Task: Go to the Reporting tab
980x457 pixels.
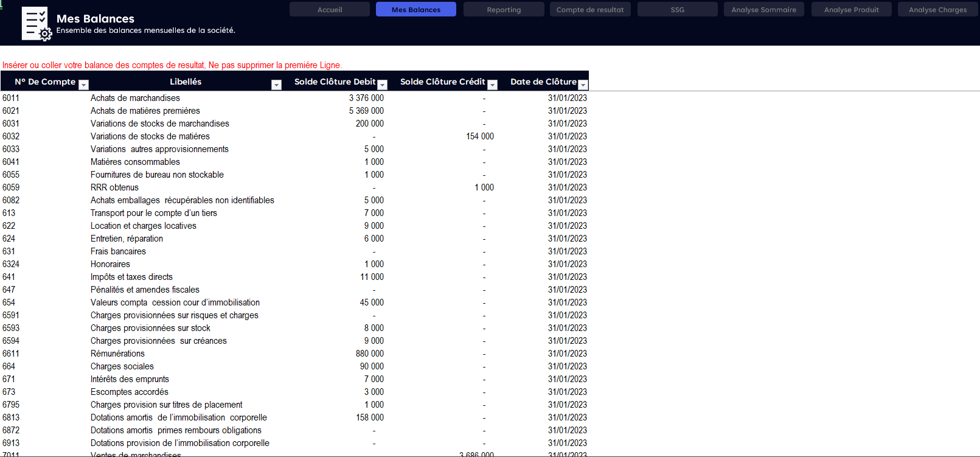Action: (x=504, y=10)
